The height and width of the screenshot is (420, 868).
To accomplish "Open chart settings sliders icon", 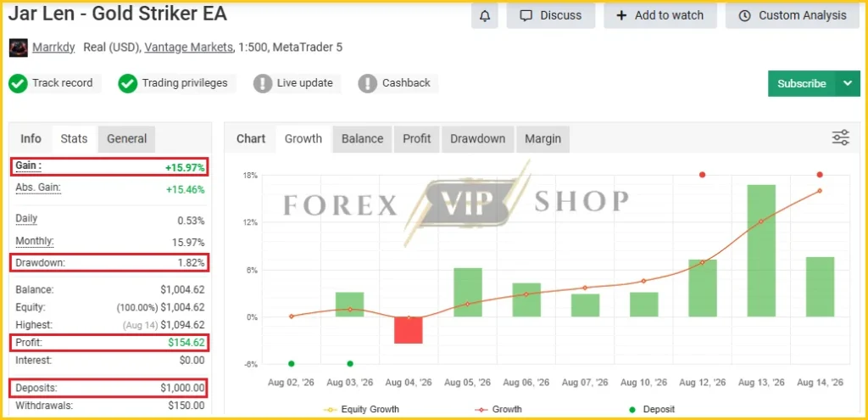I will pyautogui.click(x=841, y=137).
